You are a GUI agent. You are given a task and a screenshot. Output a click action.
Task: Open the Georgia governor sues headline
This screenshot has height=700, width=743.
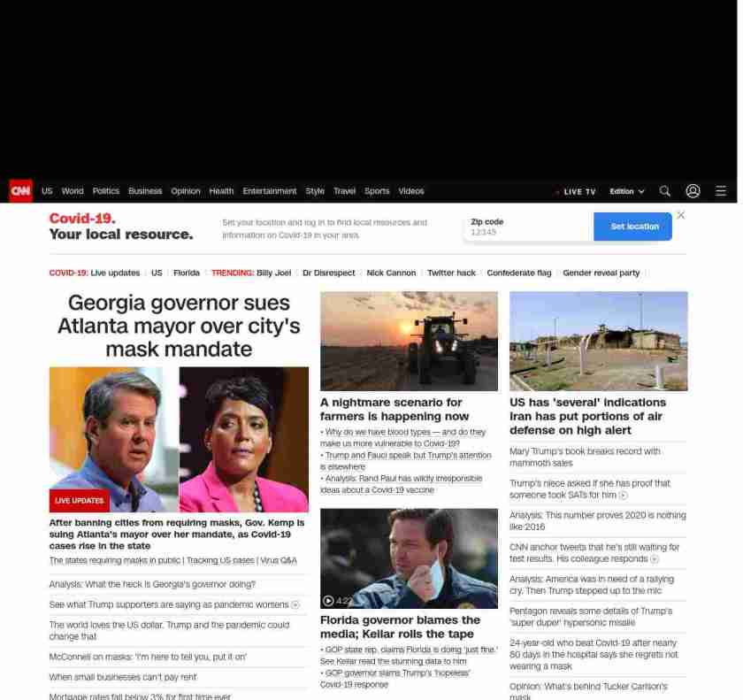[179, 326]
